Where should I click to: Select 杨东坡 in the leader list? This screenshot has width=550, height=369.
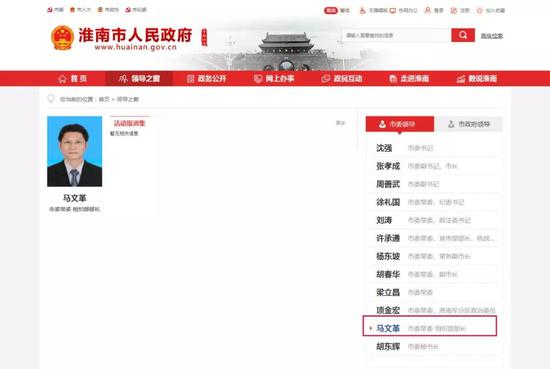coord(434,256)
